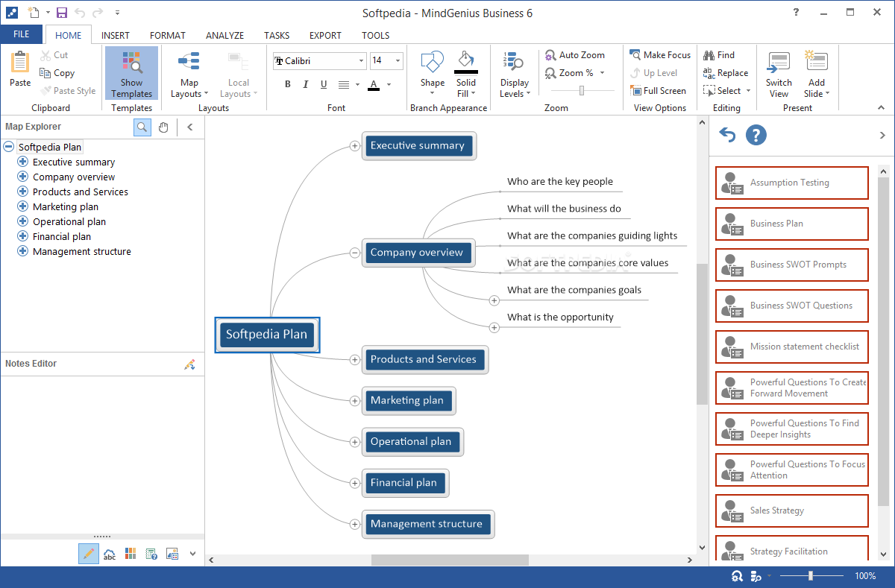
Task: Click the back arrow in templates pane
Action: click(726, 135)
